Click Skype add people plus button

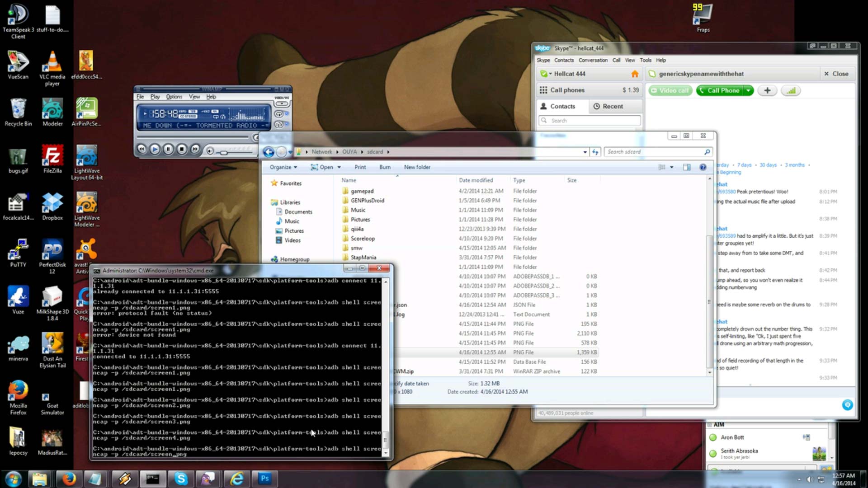(x=767, y=90)
